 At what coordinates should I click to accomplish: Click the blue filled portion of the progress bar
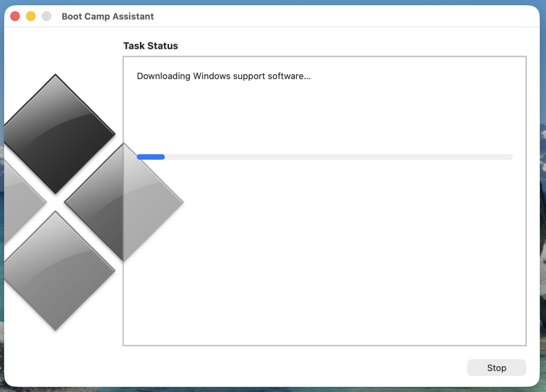(x=151, y=157)
